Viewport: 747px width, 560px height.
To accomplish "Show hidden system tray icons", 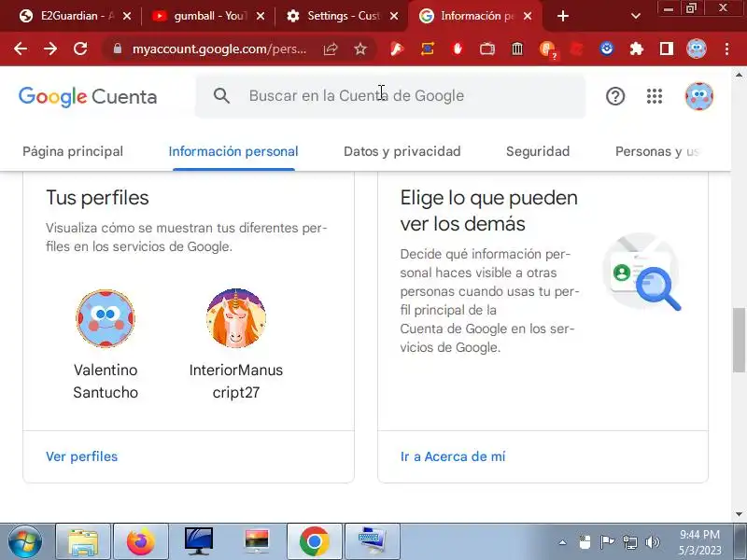I will (563, 542).
